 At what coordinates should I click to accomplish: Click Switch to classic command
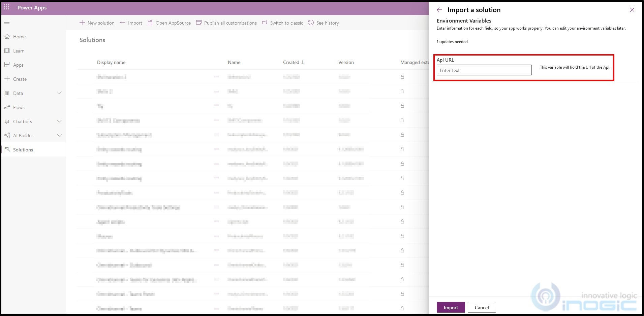(282, 23)
